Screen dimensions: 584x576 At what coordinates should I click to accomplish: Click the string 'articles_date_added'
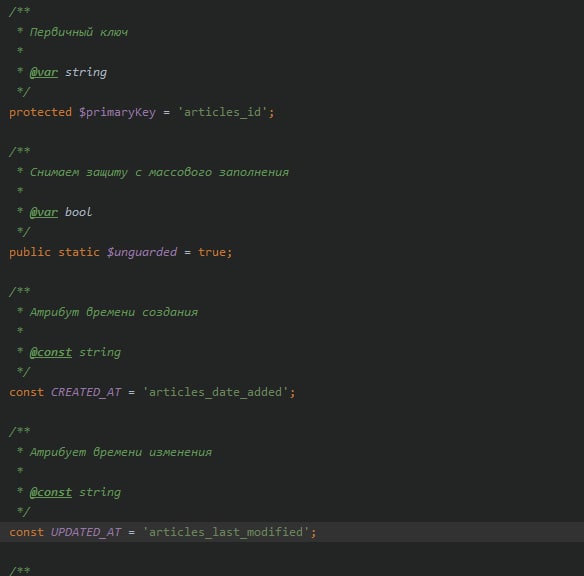click(215, 392)
